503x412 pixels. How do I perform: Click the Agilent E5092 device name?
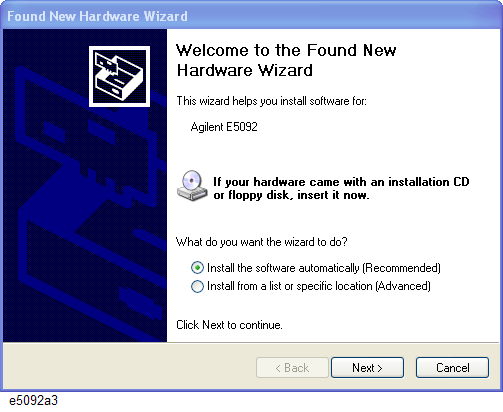coord(224,127)
